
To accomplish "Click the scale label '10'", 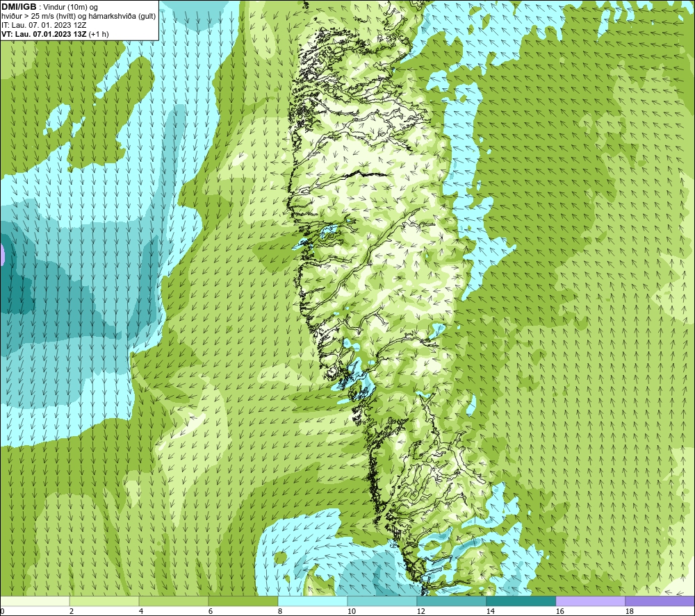I will coord(351,611).
